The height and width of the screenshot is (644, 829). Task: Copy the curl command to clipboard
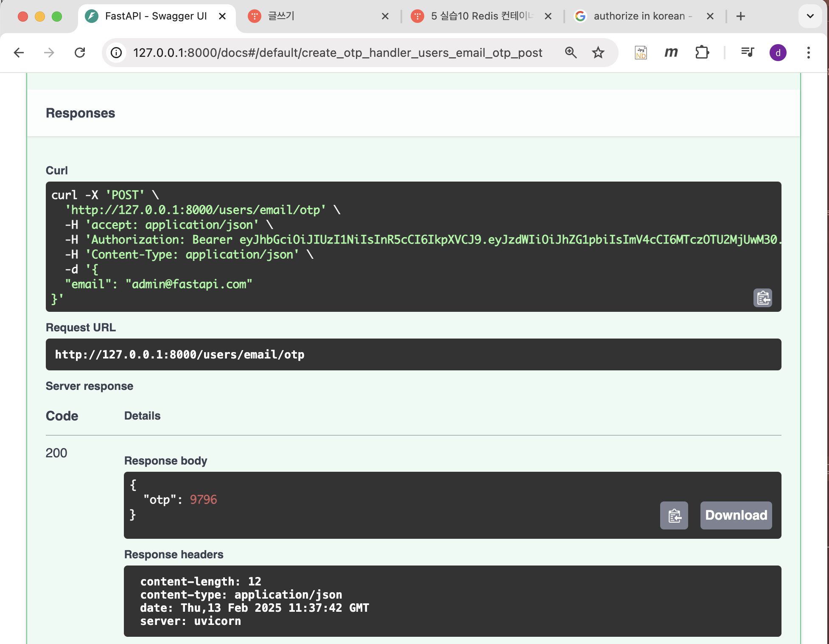[x=762, y=297]
